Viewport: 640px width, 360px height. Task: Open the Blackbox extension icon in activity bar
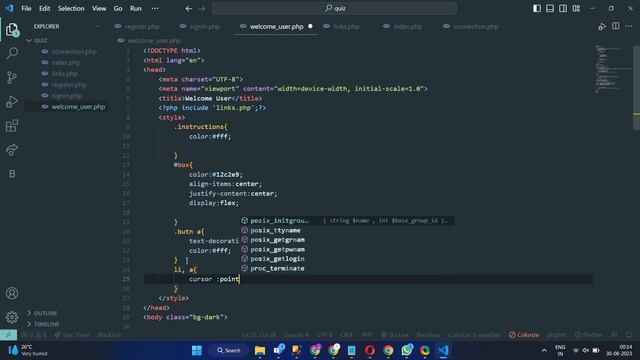coord(12,173)
